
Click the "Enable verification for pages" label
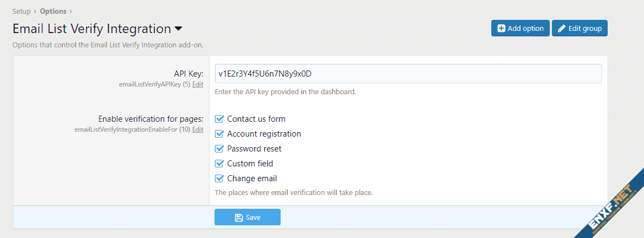pos(151,119)
